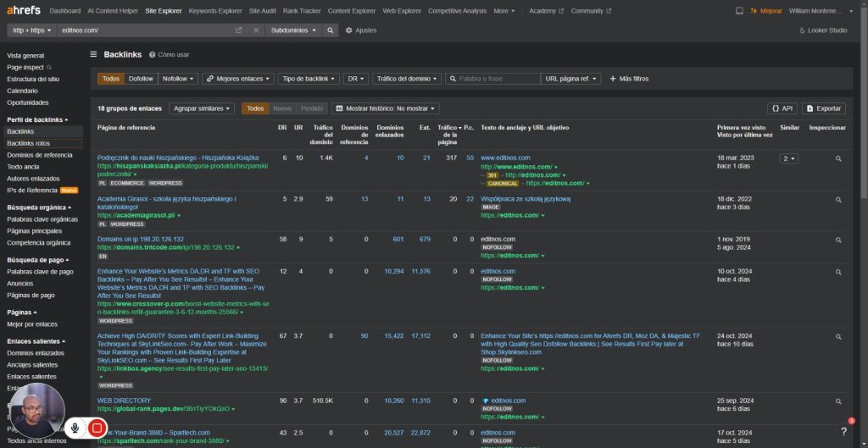Open Tráfico del dominio dropdown
The height and width of the screenshot is (448, 868).
pyautogui.click(x=407, y=79)
